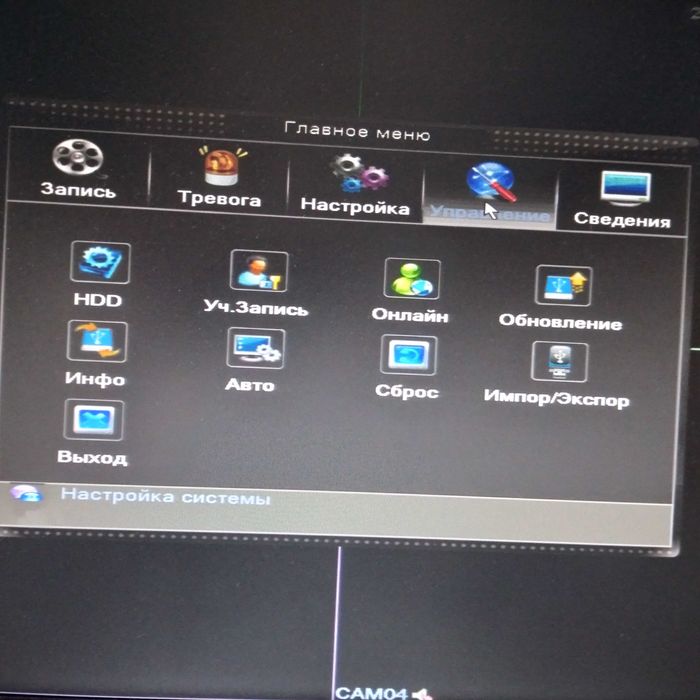Open HDD management icon

click(100, 262)
